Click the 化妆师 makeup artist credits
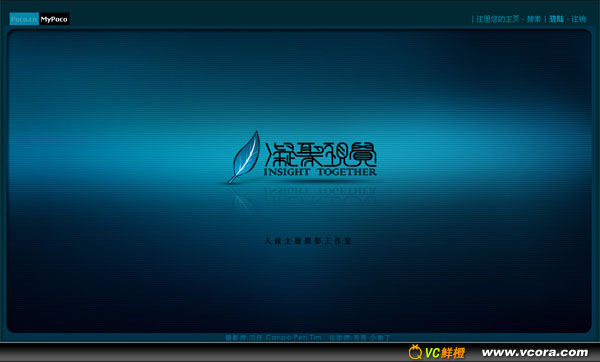600x362 pixels. tap(359, 338)
